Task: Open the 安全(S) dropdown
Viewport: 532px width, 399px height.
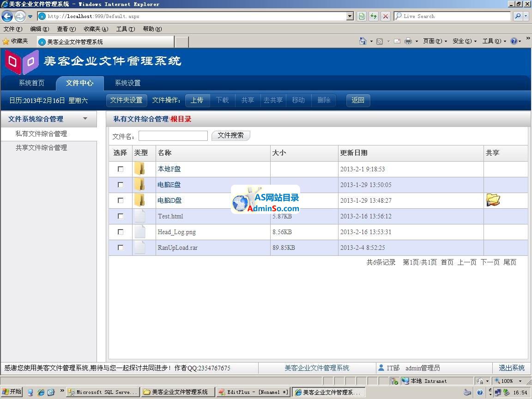Action: pyautogui.click(x=465, y=41)
